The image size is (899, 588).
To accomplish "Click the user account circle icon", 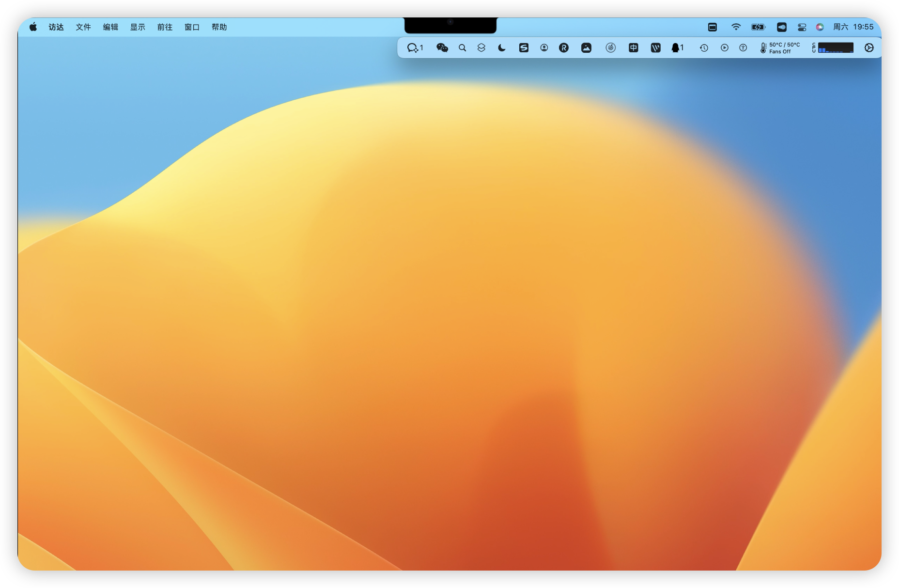I will 544,47.
